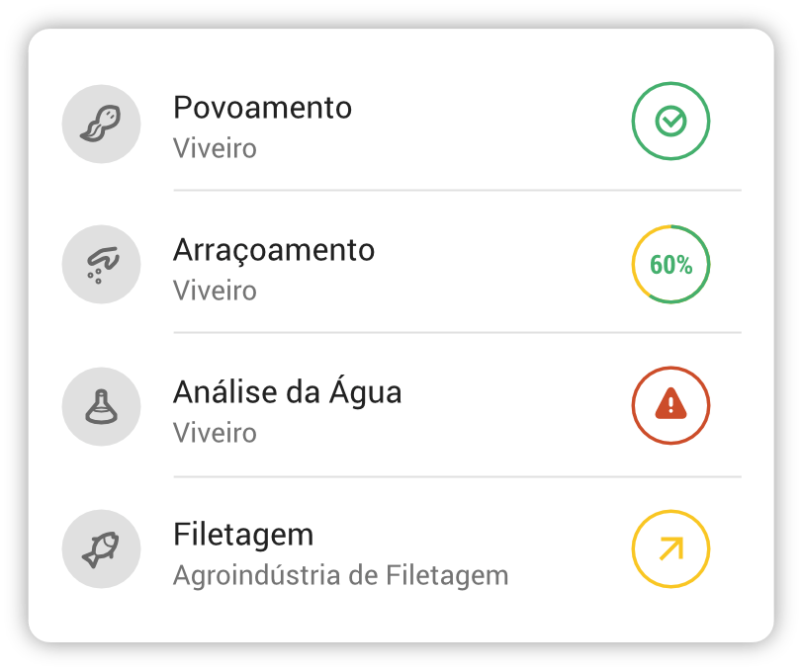The image size is (803, 672).
Task: Click Viveiro subtitle under Análise da Água
Action: coord(215,434)
